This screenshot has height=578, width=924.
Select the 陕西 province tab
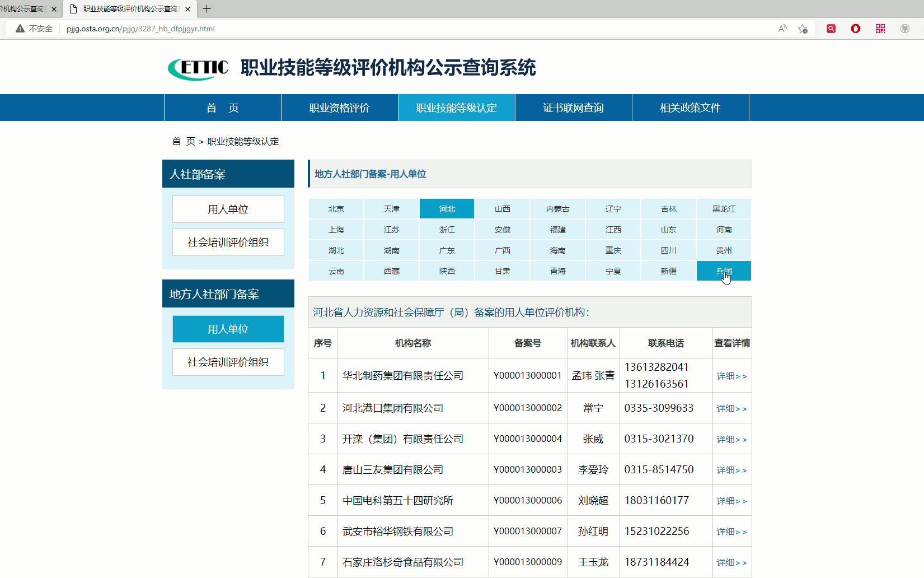[447, 271]
